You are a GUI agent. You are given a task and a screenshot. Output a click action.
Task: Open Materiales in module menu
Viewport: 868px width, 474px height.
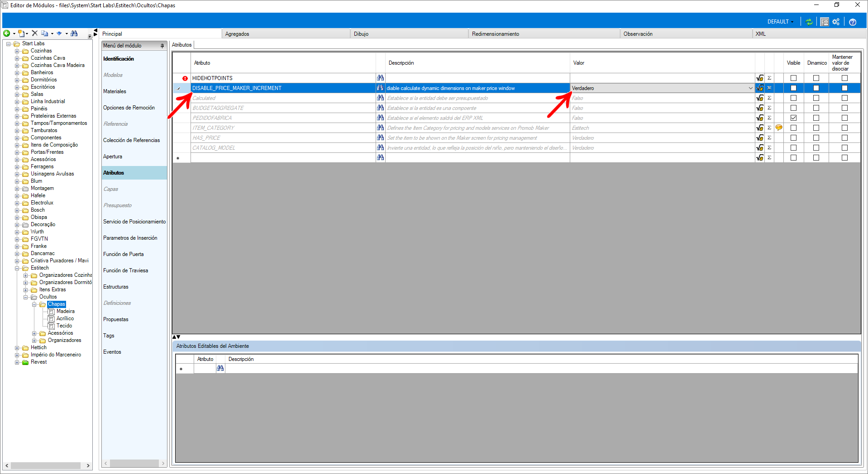pos(114,91)
